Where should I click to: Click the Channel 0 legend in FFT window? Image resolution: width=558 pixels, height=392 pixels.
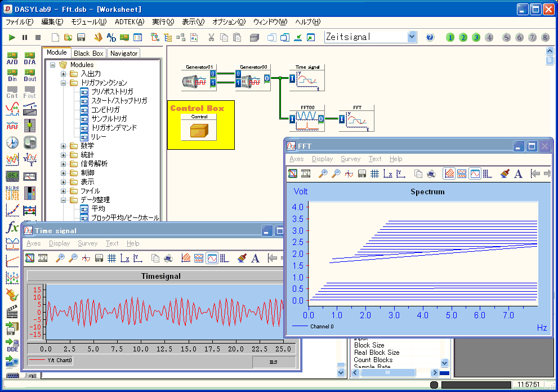tap(313, 327)
